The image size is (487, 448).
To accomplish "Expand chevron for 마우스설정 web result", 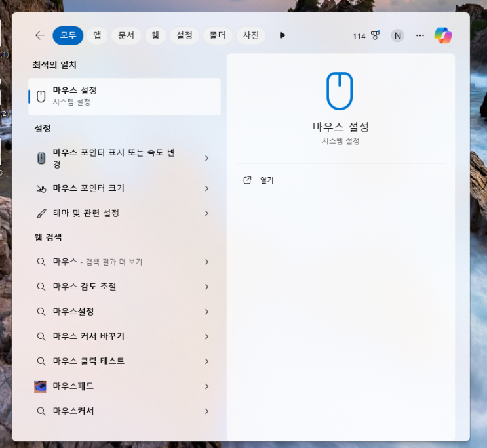I will 207,312.
